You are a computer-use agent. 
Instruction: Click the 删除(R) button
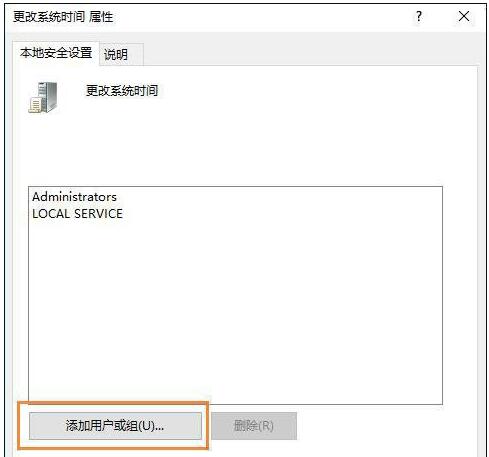pyautogui.click(x=254, y=426)
